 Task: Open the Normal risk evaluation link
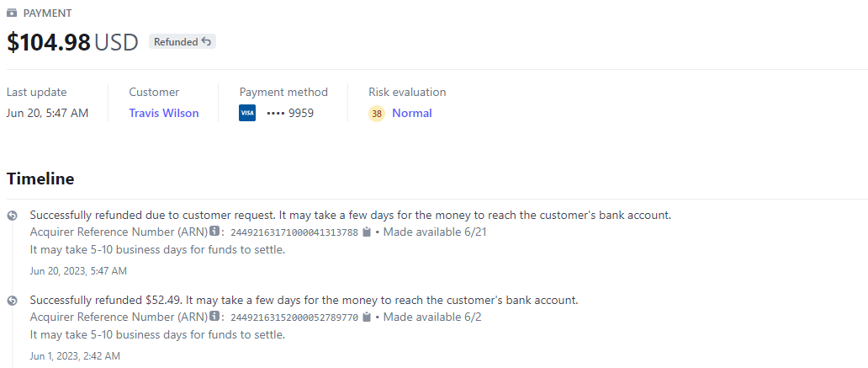[411, 113]
